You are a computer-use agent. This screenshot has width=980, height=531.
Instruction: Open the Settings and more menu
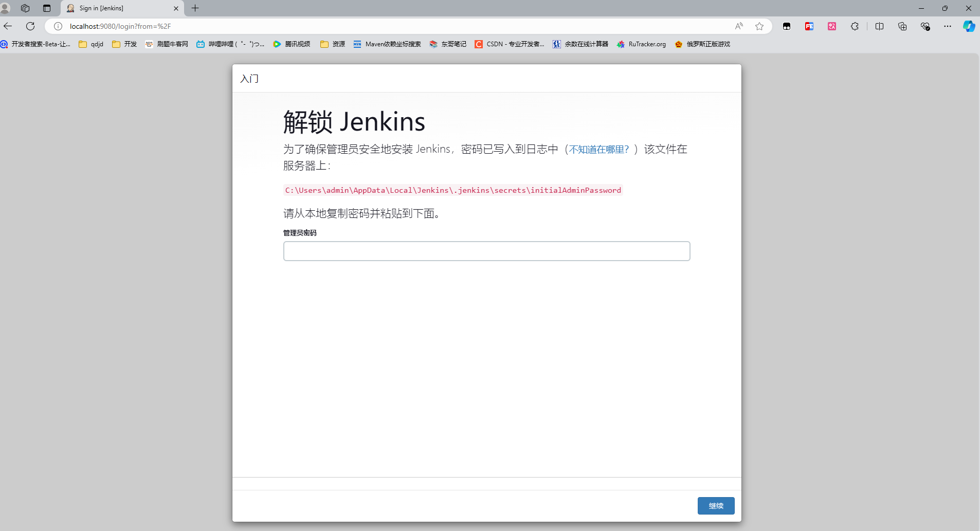click(x=948, y=26)
